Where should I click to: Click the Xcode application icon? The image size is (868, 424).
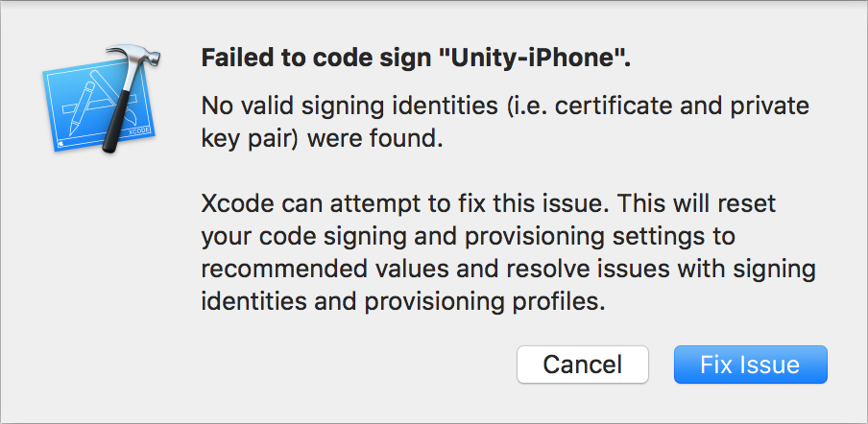click(102, 99)
